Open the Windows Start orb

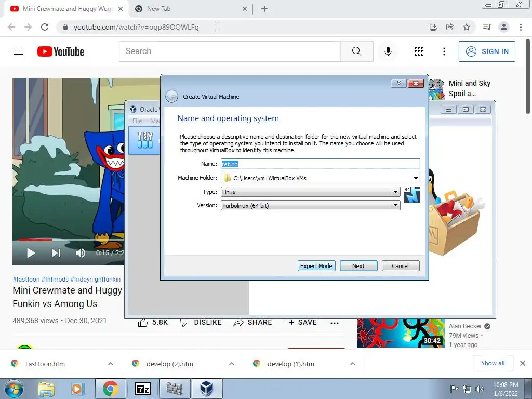(x=14, y=389)
